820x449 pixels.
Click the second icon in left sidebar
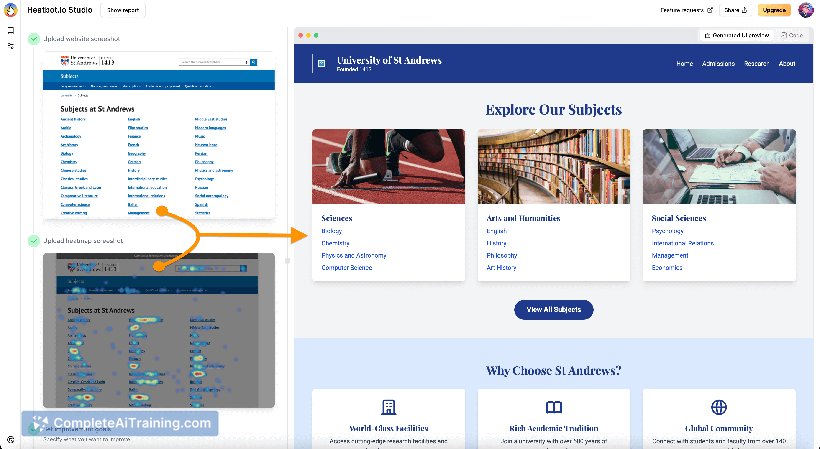10,46
